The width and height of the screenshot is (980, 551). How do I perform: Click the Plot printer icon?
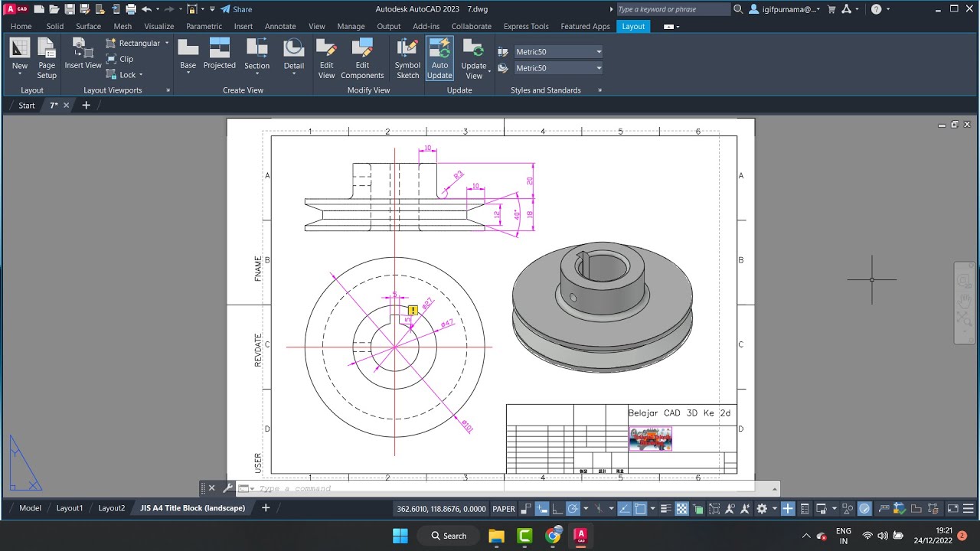(x=131, y=9)
